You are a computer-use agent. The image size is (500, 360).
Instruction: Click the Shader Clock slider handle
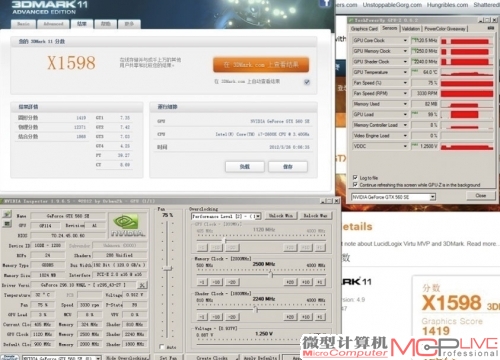pyautogui.click(x=256, y=309)
